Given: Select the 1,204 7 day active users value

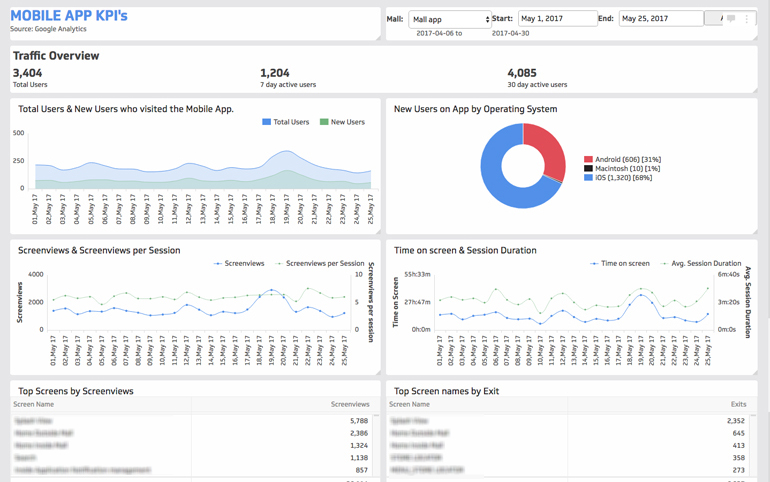Looking at the screenshot, I should [x=275, y=73].
